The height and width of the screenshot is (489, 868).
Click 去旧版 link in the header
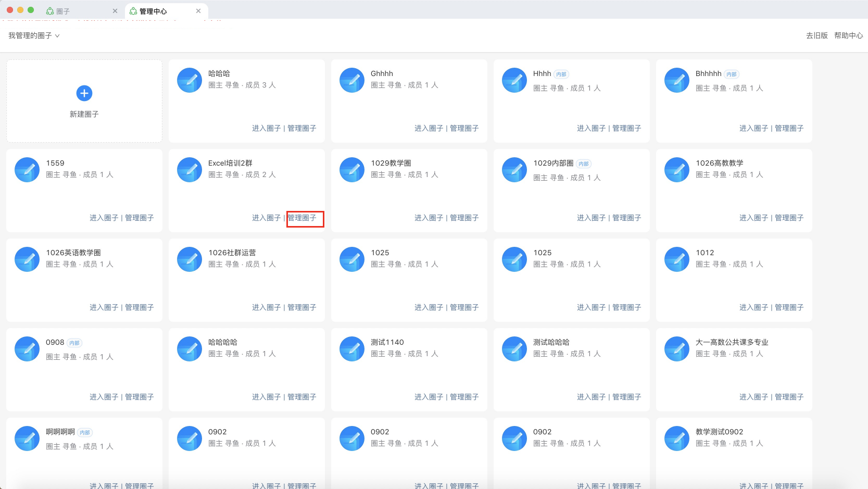[816, 35]
